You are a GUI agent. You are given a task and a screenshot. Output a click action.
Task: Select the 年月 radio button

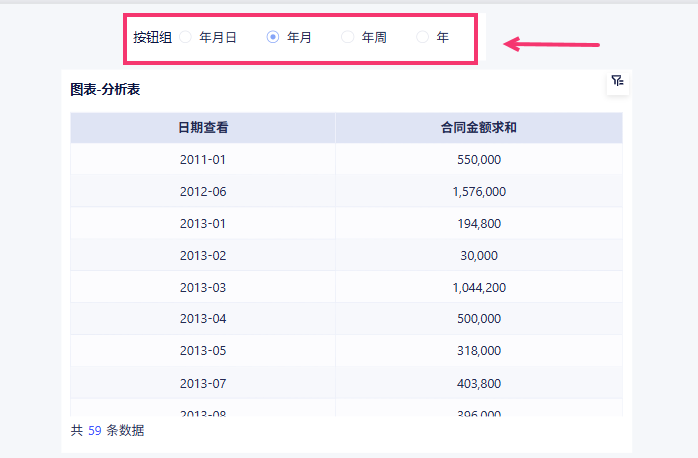pos(273,37)
